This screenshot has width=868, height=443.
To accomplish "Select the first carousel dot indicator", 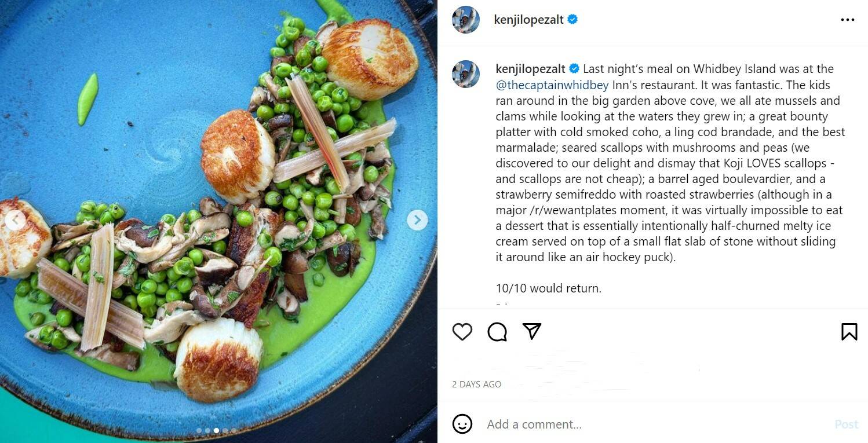I will 199,431.
